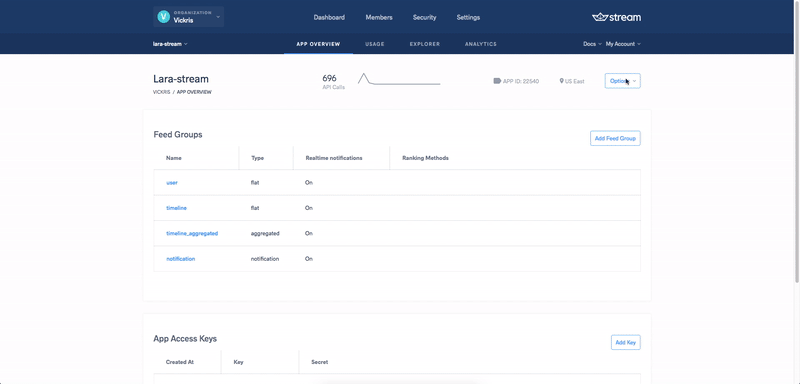Open the My Account dropdown
Screen dimensions: 800x384
click(x=623, y=44)
